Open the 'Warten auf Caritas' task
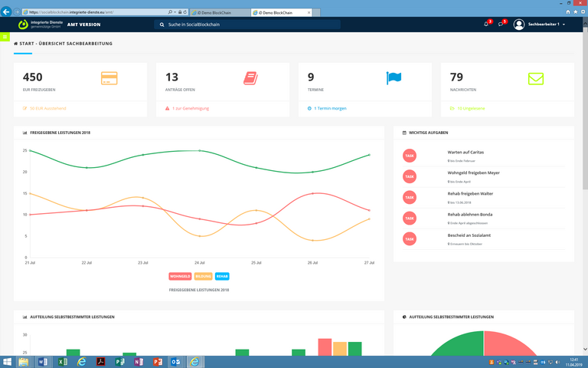This screenshot has height=368, width=588. pos(465,152)
